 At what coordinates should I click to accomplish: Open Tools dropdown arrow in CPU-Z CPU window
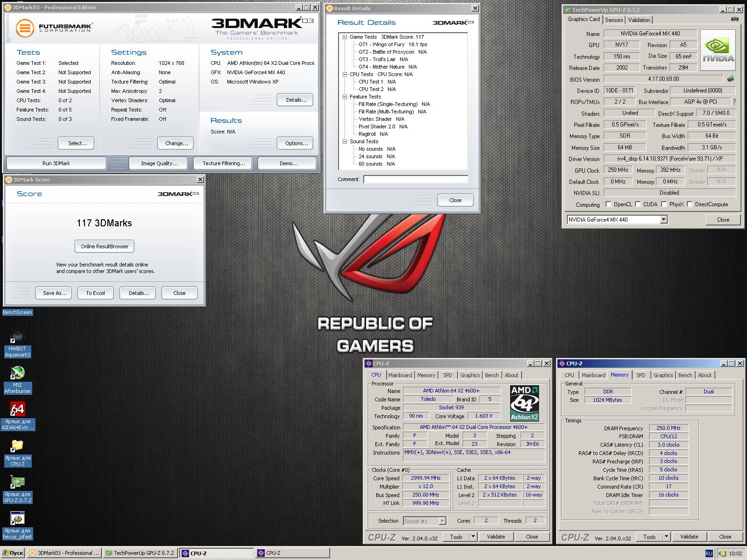point(473,537)
